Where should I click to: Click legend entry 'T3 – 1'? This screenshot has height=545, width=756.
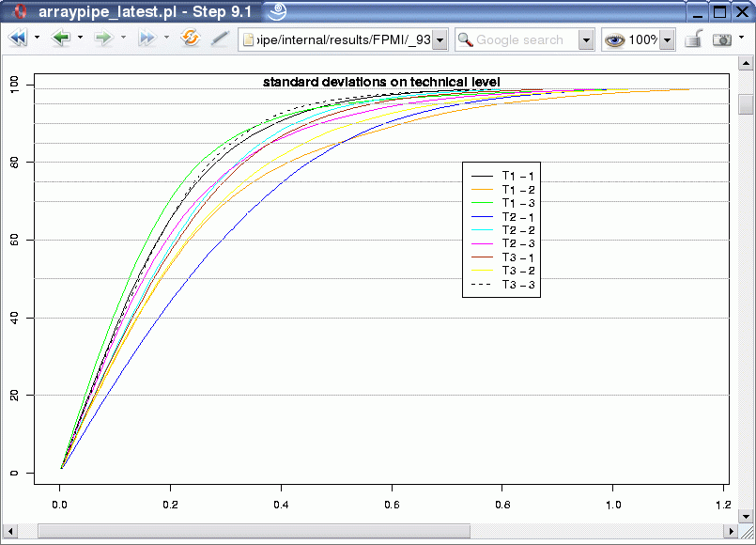518,257
